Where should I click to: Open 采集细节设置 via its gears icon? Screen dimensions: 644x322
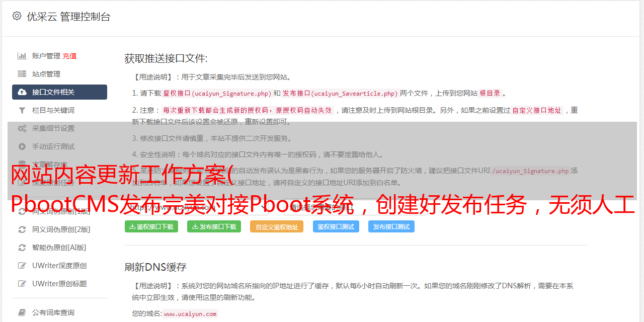click(22, 128)
